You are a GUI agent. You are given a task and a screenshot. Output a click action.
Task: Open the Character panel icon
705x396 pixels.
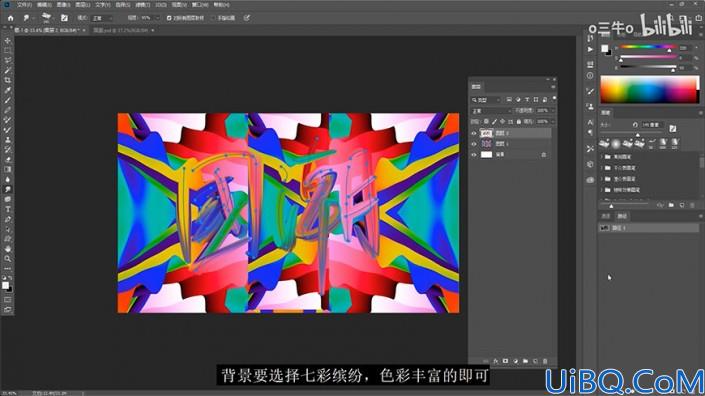pos(590,122)
